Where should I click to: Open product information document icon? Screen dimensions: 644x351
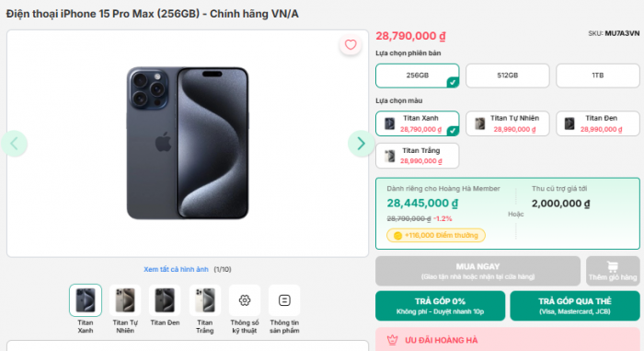[x=284, y=300]
